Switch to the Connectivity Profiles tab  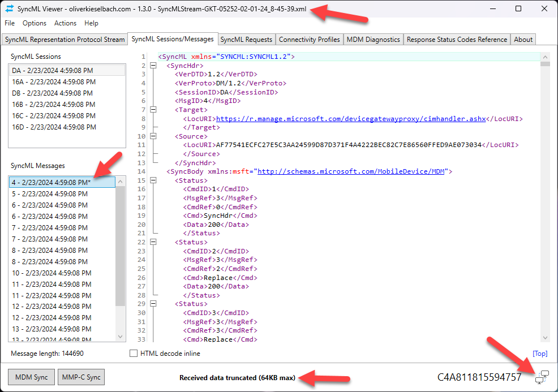[x=310, y=40]
